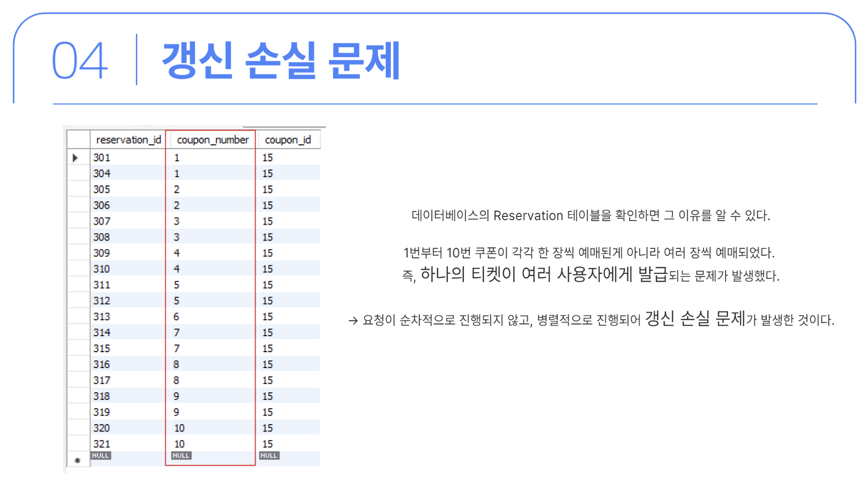The height and width of the screenshot is (487, 868).
Task: Select reservation_id cell 310
Action: [101, 269]
